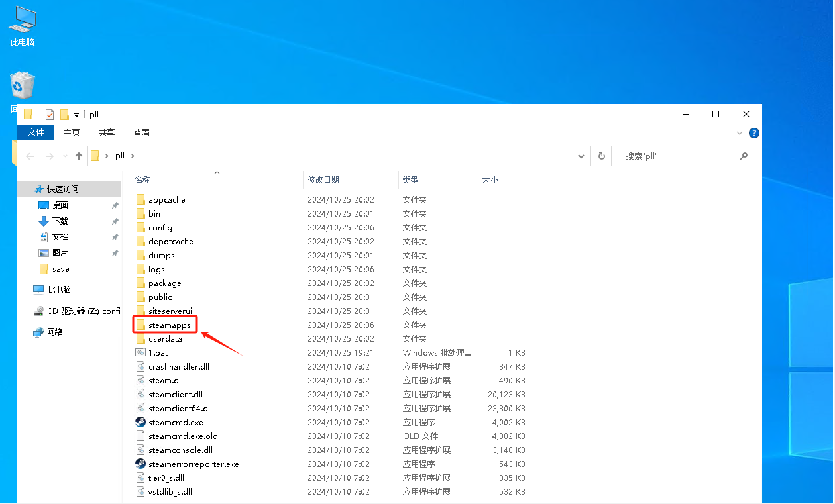The width and height of the screenshot is (835, 504).
Task: Switch to the 查看 ribbon tab
Action: click(142, 132)
